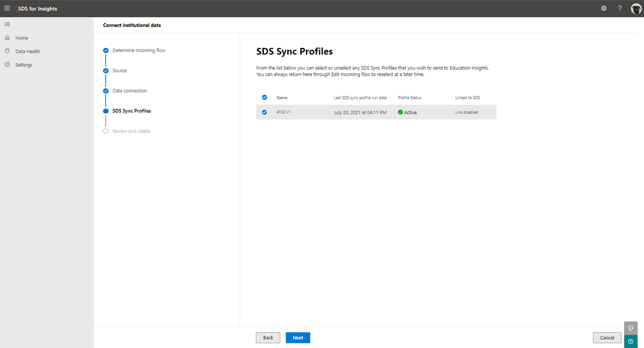The height and width of the screenshot is (348, 644).
Task: Click the Profile Status column header
Action: pos(410,97)
